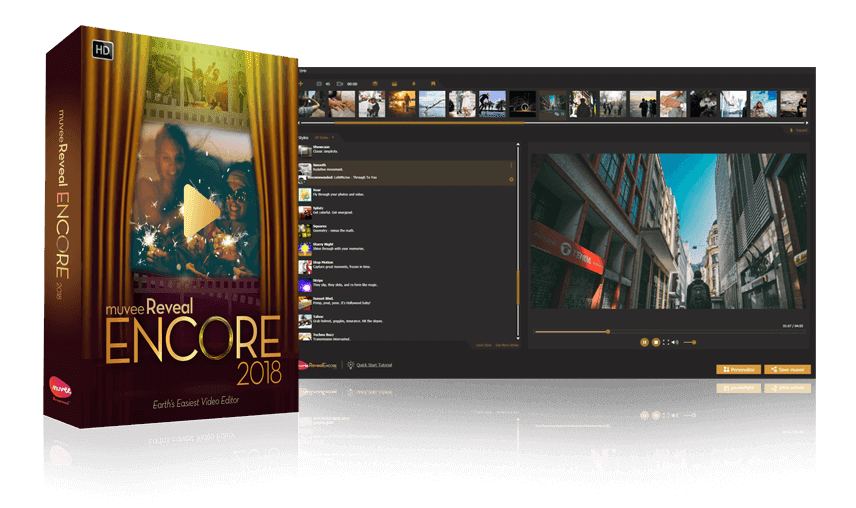Viewport: 856px width, 508px height.
Task: Select the Sunset Blvd style
Action: coord(407,302)
